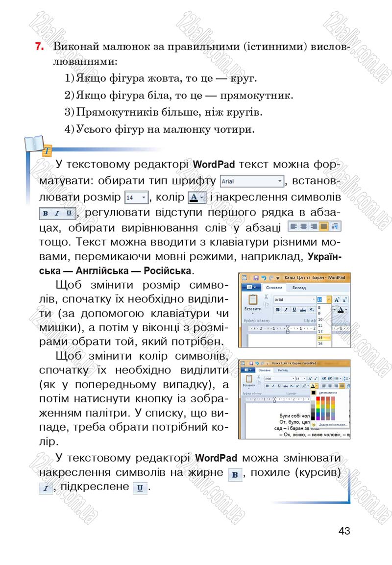Click Додаткові кольори link in palette

tap(333, 425)
